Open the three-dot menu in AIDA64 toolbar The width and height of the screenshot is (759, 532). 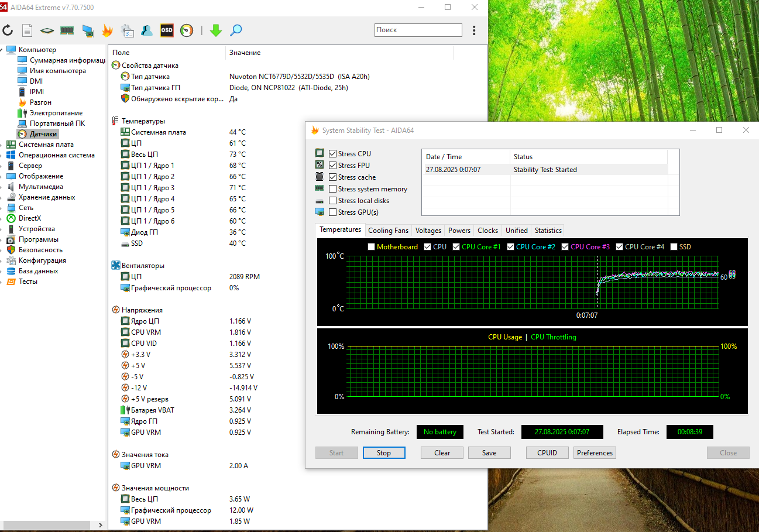pyautogui.click(x=474, y=30)
